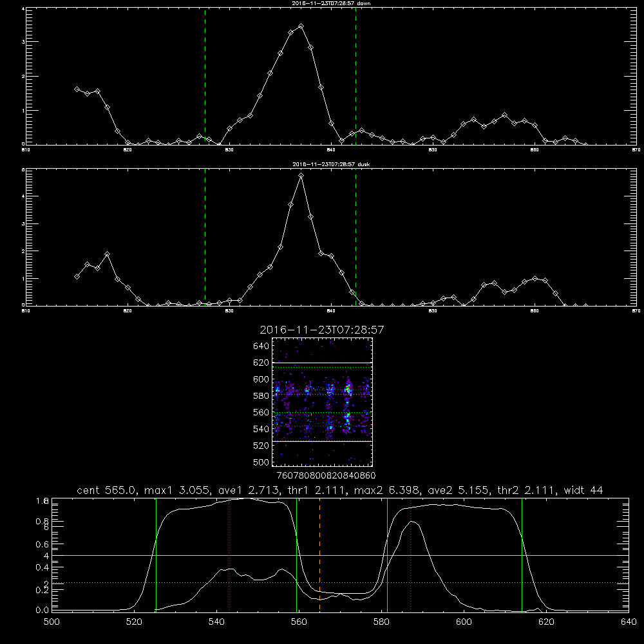Click the 640 y-axis label beside the spectrogram
Viewport: 644px width, 644px height.
coord(261,346)
